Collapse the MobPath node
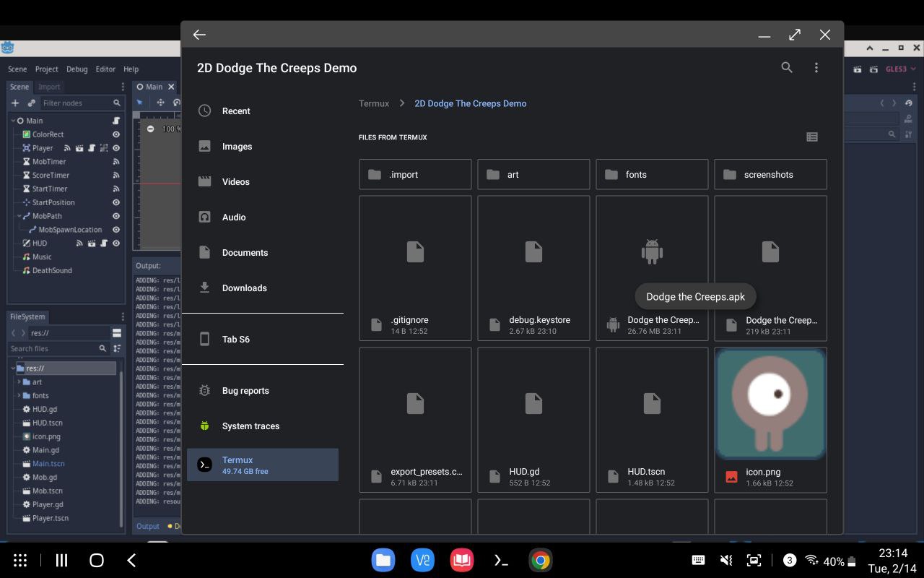This screenshot has height=578, width=924. coord(19,216)
